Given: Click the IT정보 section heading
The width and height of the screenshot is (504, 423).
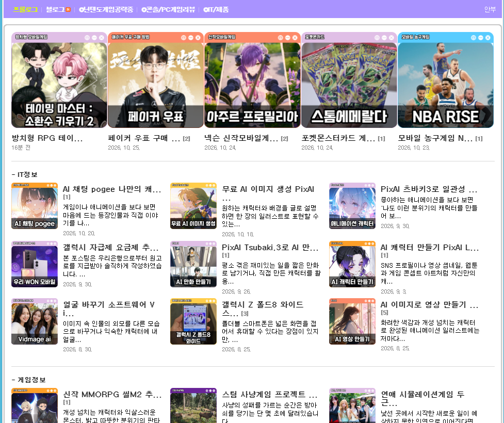Looking at the screenshot, I should (x=25, y=174).
